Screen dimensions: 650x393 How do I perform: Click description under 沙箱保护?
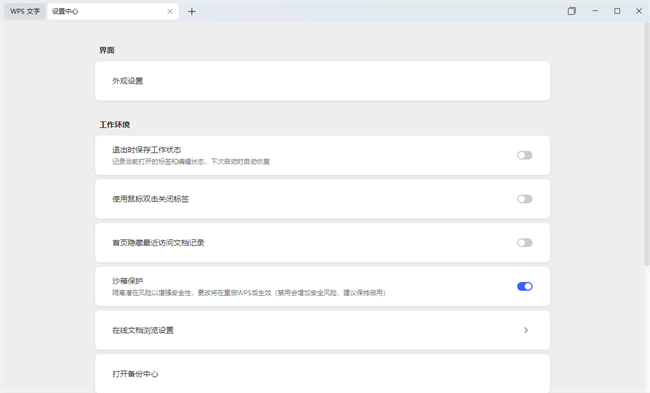pos(249,293)
